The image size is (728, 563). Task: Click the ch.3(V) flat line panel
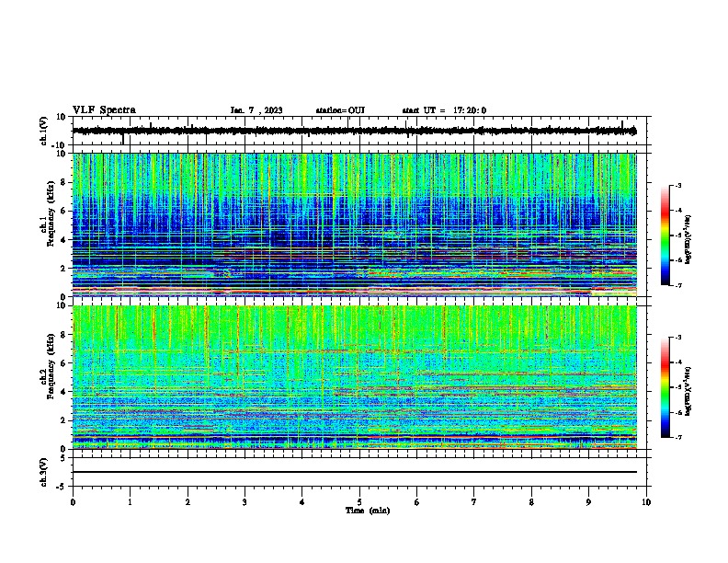pos(361,472)
